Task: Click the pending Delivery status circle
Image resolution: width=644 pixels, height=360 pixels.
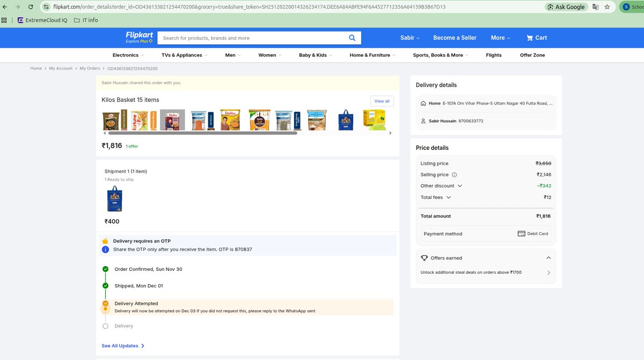Action: tap(105, 326)
